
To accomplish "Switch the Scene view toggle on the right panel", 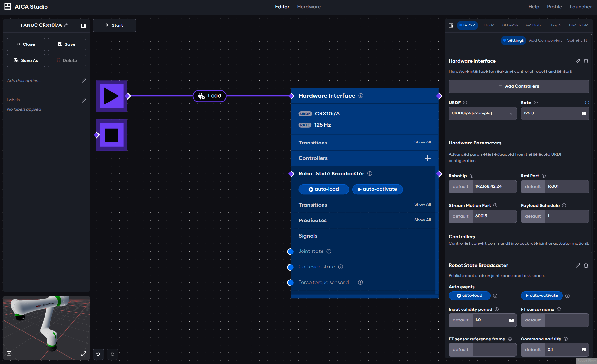I will (467, 25).
